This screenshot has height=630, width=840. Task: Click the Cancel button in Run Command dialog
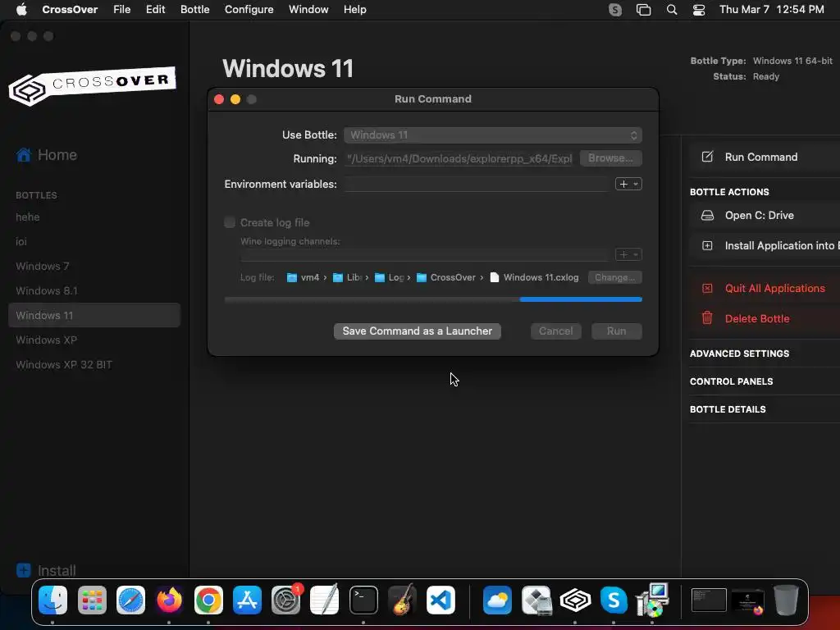555,331
